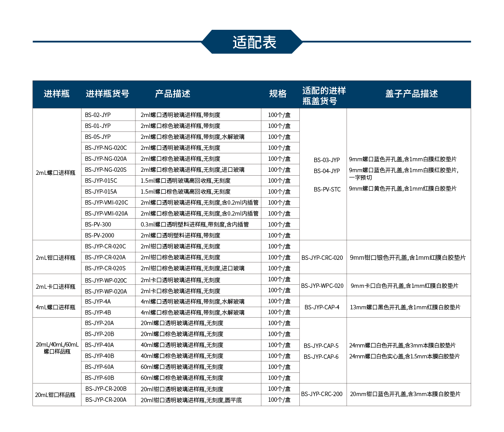
Task: Select cap code BS-JYP-CRC-200
Action: (x=322, y=394)
